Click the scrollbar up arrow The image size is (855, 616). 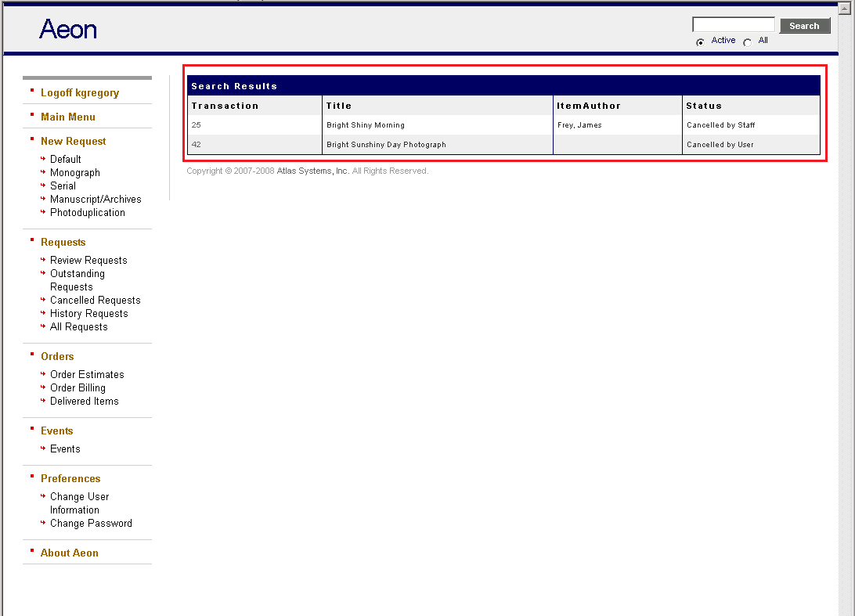(x=846, y=8)
